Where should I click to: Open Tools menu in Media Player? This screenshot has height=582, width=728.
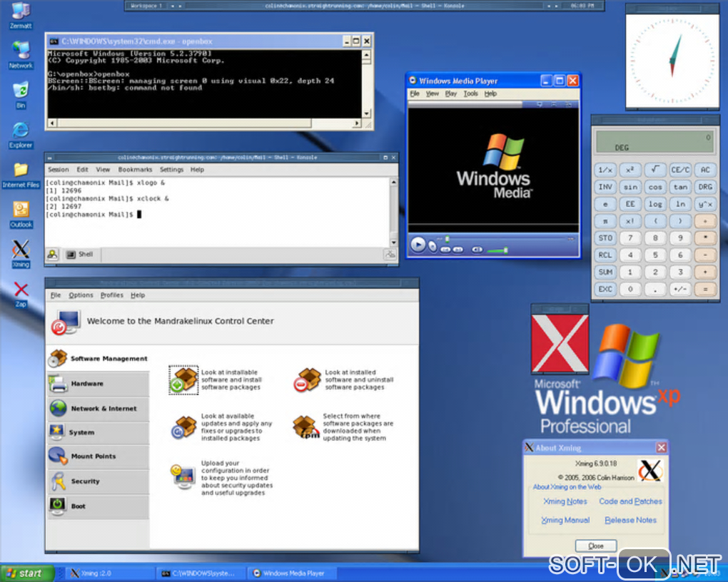(x=470, y=93)
